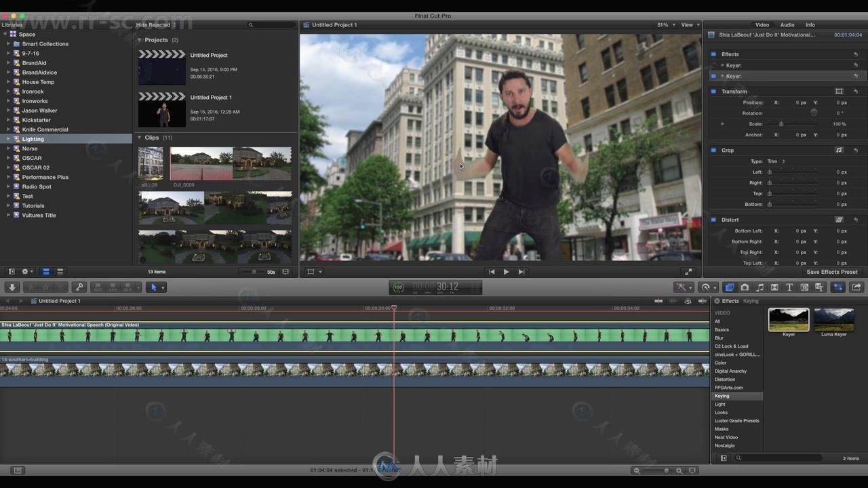Switch browser to list view
The height and width of the screenshot is (488, 868).
[x=60, y=272]
